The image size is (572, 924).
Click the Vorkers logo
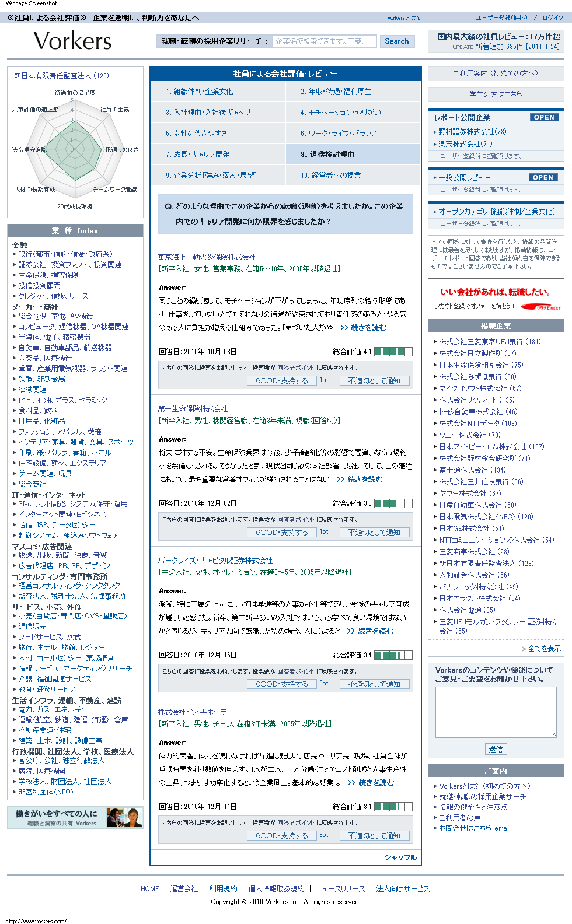[x=72, y=41]
